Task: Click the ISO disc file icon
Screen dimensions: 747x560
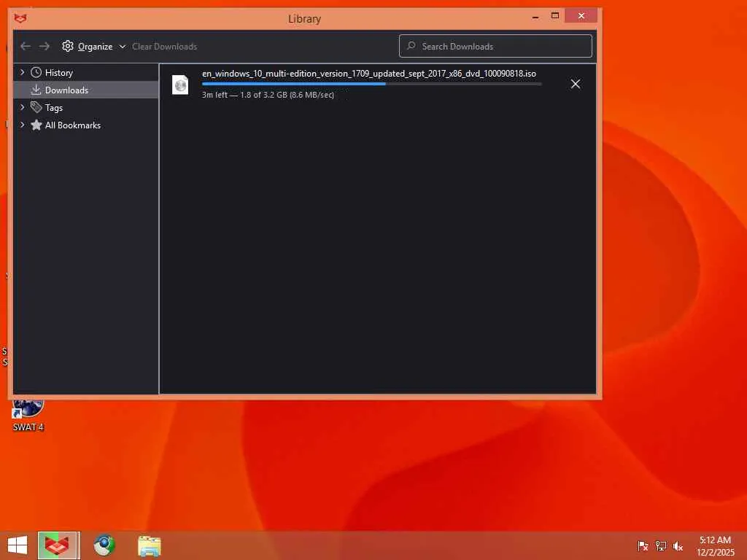Action: (180, 85)
